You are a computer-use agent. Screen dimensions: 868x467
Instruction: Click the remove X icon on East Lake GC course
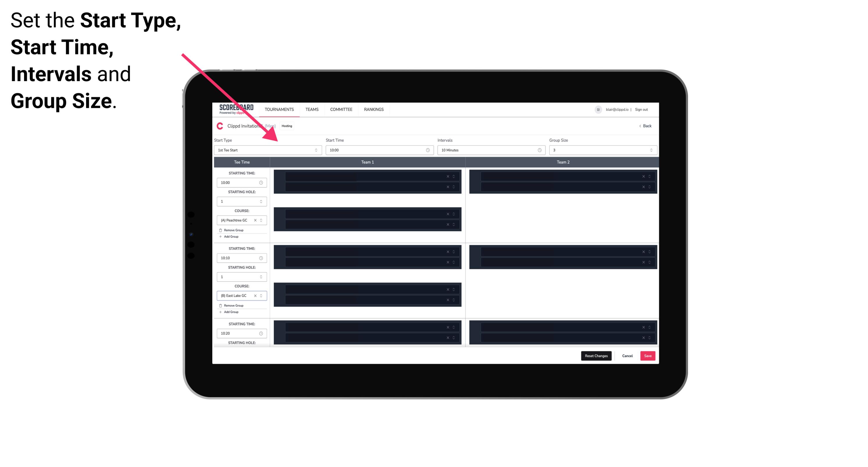click(x=255, y=296)
